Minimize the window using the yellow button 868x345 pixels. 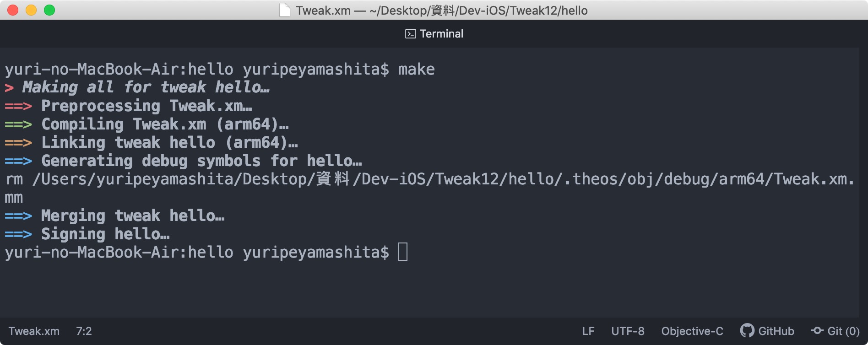click(x=31, y=10)
